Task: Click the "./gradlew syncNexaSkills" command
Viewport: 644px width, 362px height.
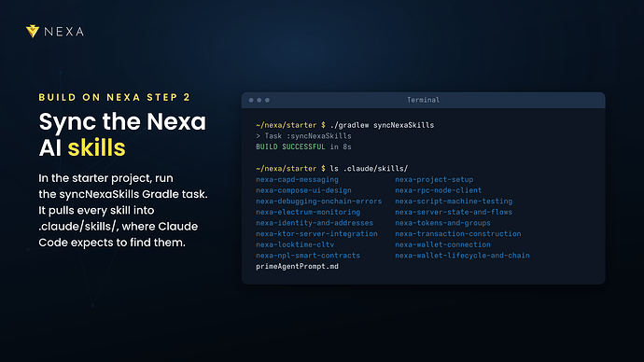Action: pyautogui.click(x=382, y=125)
